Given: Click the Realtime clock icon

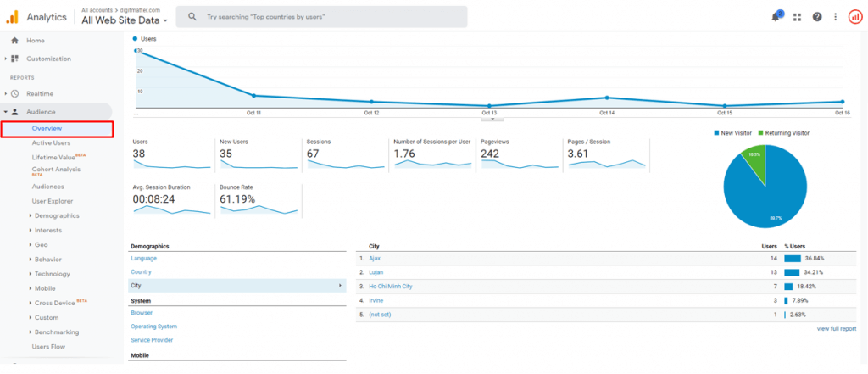Looking at the screenshot, I should tap(14, 93).
